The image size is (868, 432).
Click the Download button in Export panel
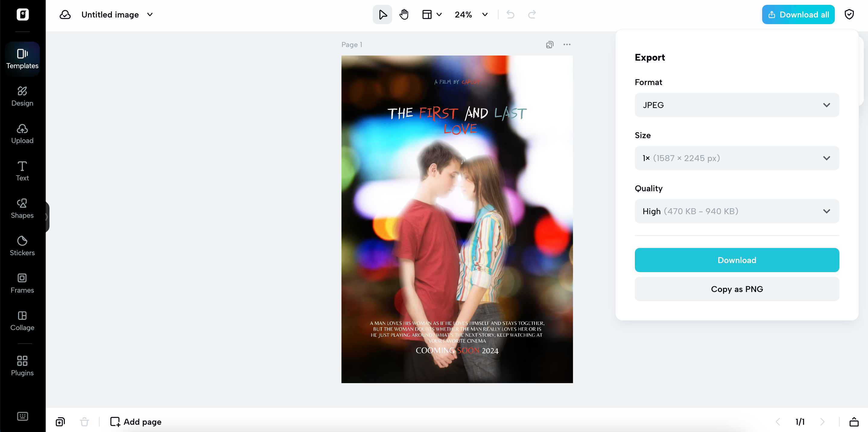click(x=737, y=260)
